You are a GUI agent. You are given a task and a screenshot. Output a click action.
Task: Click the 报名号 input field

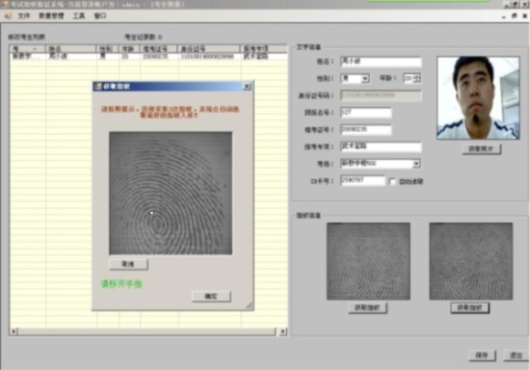[x=366, y=113]
